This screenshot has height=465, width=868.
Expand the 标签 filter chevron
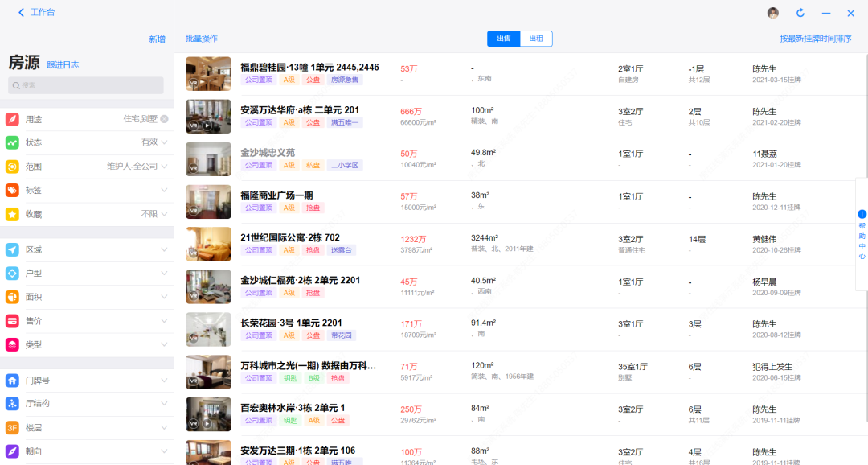[x=165, y=190]
